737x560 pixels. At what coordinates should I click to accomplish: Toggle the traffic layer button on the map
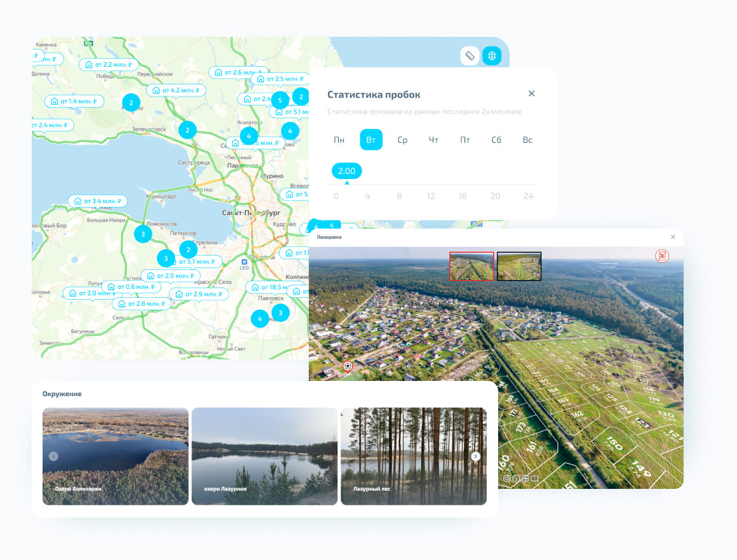pyautogui.click(x=492, y=56)
